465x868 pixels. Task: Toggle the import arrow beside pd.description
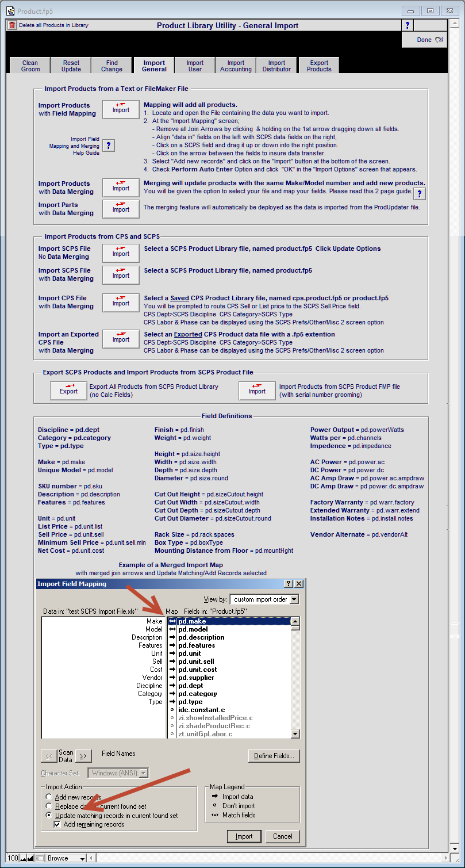click(x=172, y=637)
